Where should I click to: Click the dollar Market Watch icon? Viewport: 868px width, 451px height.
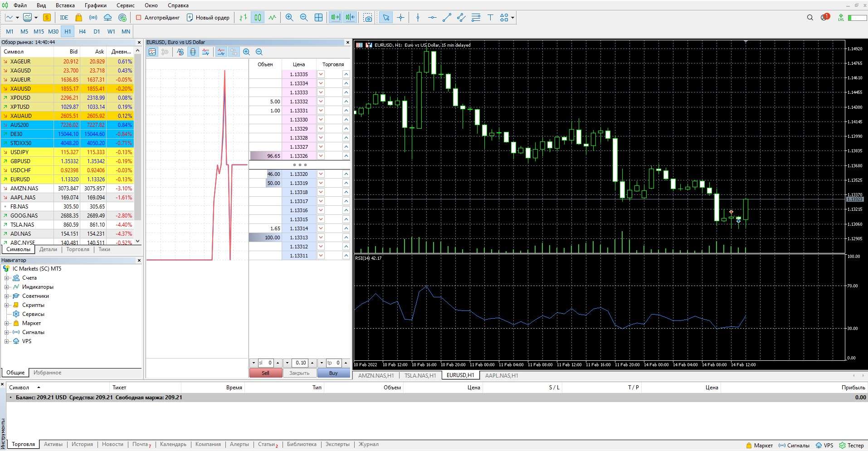coord(47,18)
